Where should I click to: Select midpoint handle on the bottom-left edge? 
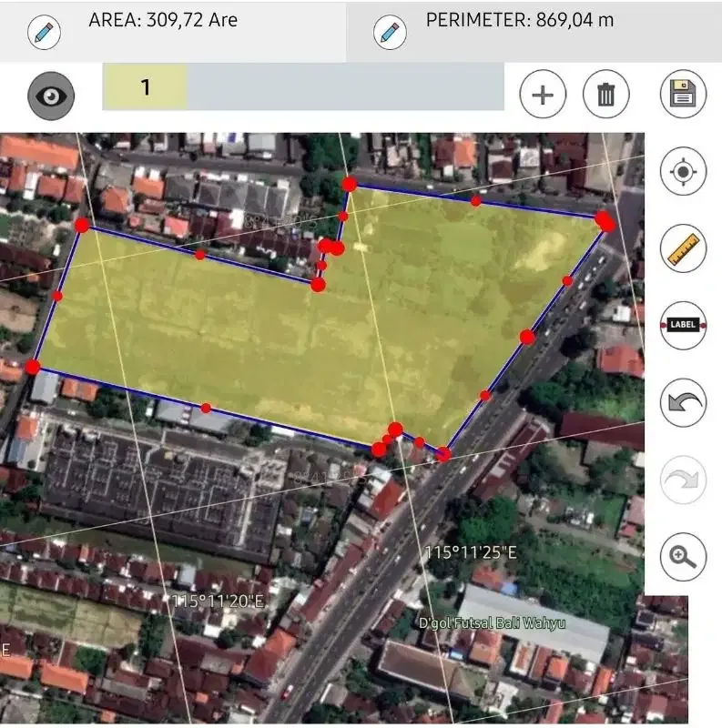point(206,408)
